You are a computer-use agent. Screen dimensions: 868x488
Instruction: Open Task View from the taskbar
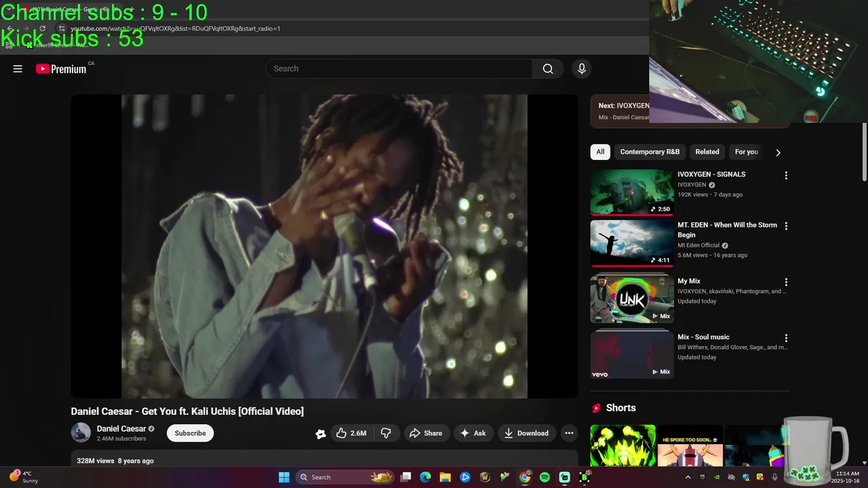pos(406,477)
